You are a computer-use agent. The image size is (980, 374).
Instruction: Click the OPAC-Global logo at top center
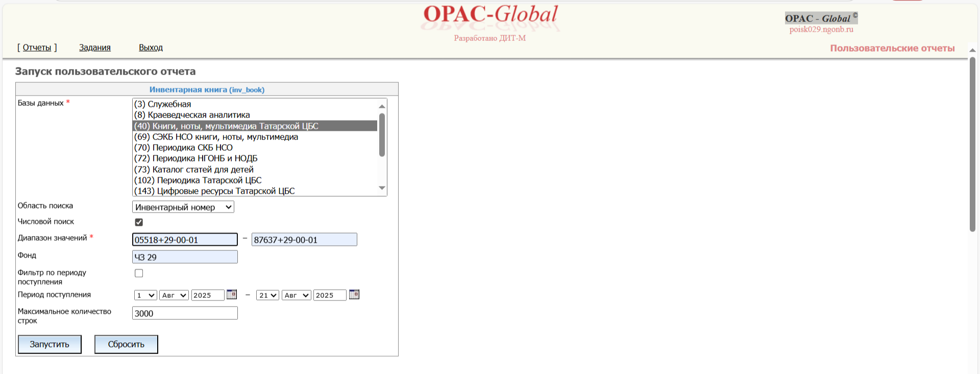coord(490,15)
